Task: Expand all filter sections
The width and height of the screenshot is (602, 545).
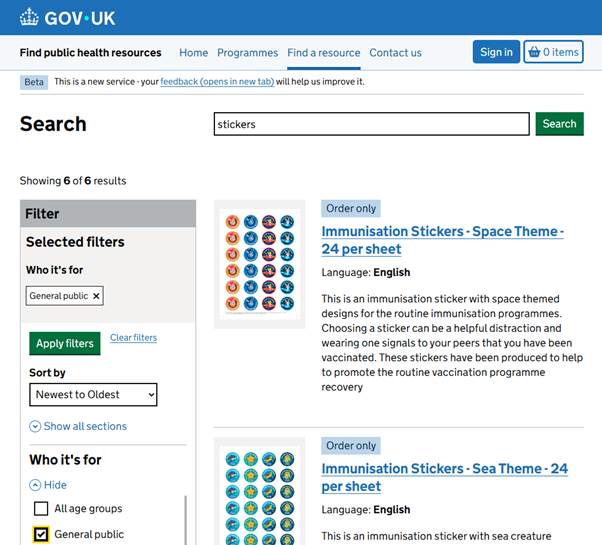Action: click(85, 427)
